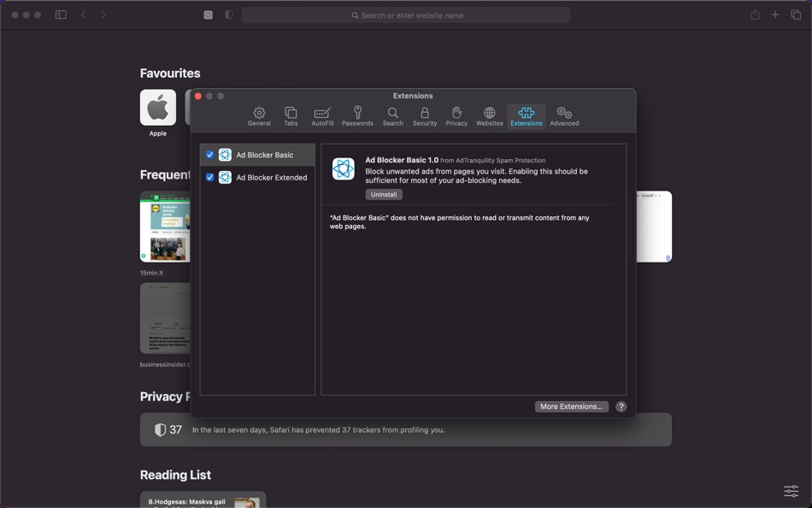Viewport: 812px width, 508px height.
Task: Disable the Ad Blocker Basic checkbox
Action: (x=209, y=155)
